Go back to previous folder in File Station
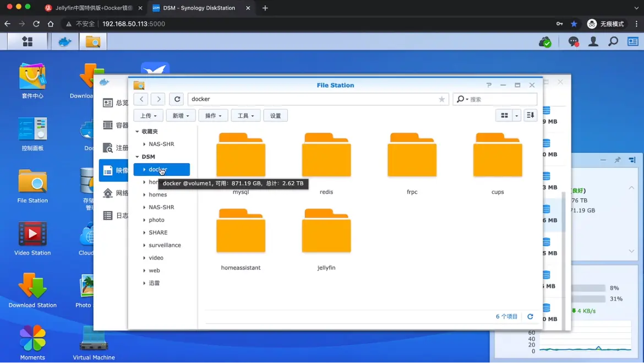The height and width of the screenshot is (363, 644). (141, 99)
